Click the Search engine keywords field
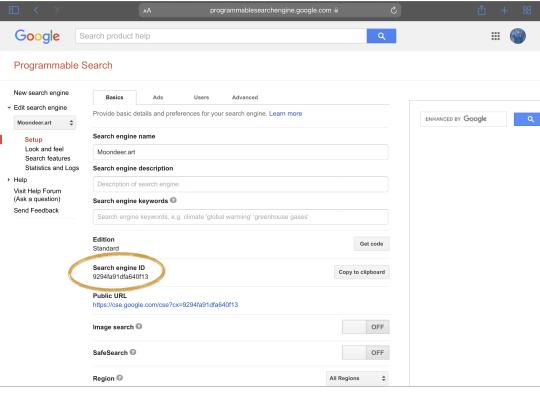Image resolution: width=540 pixels, height=405 pixels. pos(240,217)
